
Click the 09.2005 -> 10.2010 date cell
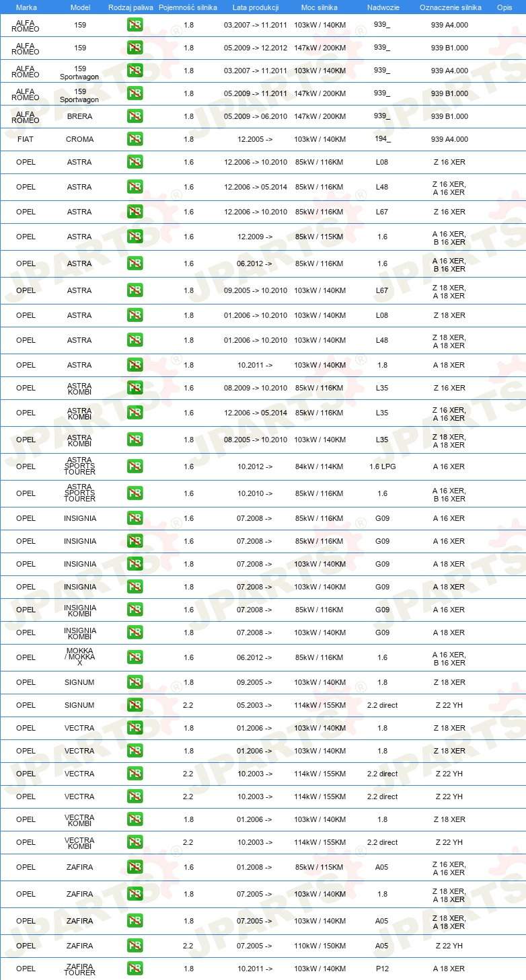click(256, 290)
